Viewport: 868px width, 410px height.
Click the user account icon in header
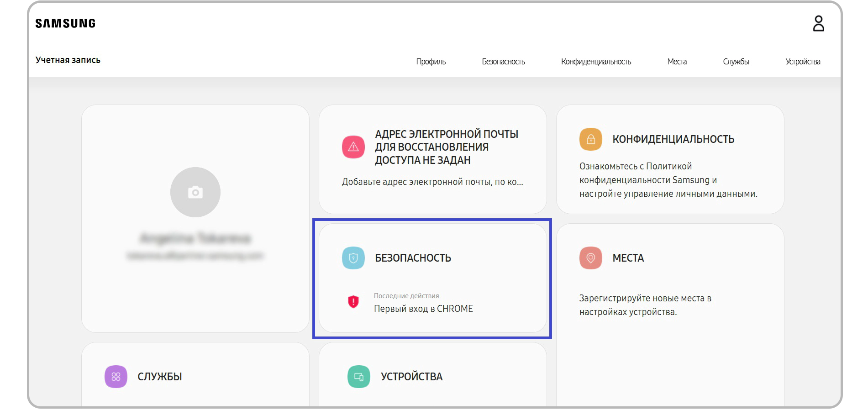tap(818, 24)
